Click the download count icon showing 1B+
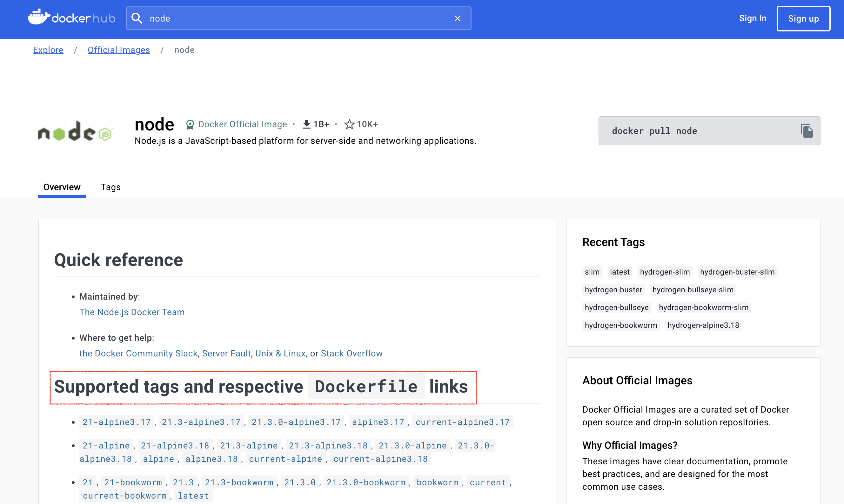 [307, 124]
